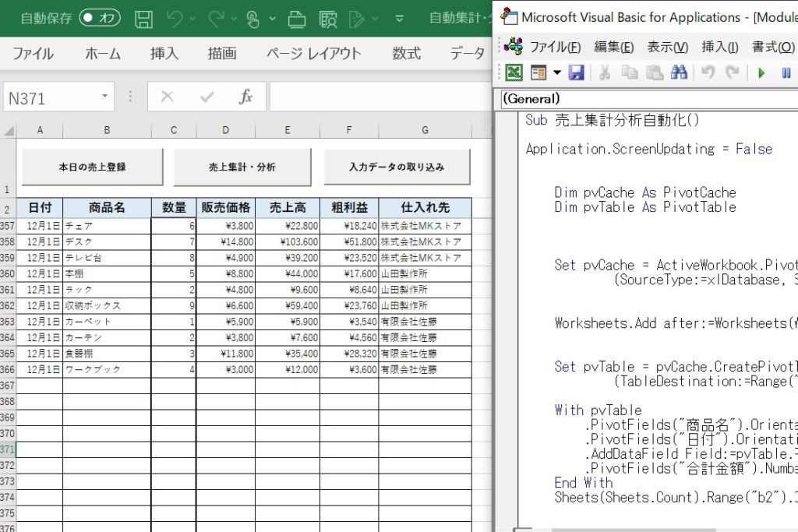Select row header 360
Screen dimensions: 798x532
8,273
